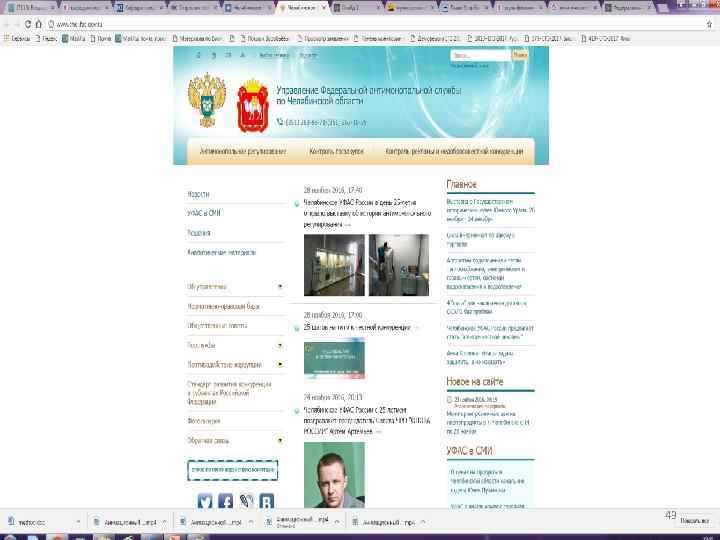Viewport: 720px width, 540px height.
Task: Expand the Госслужба menu arrow
Action: (280, 345)
